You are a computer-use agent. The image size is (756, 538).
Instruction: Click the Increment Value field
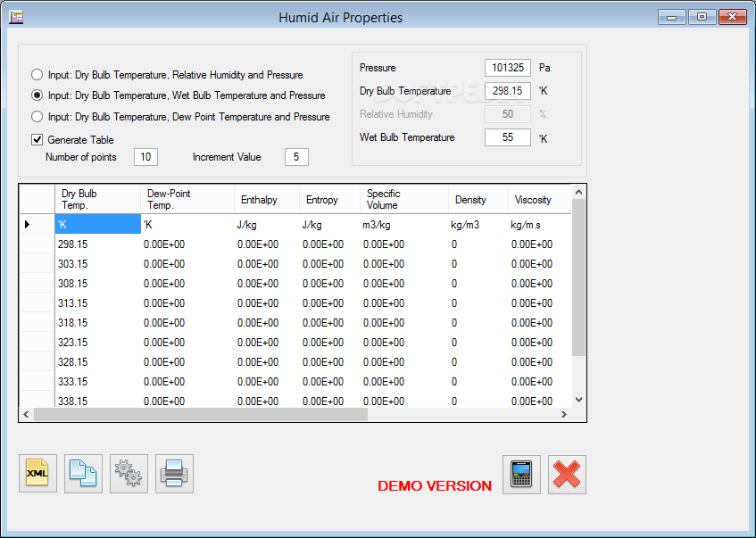pos(296,157)
